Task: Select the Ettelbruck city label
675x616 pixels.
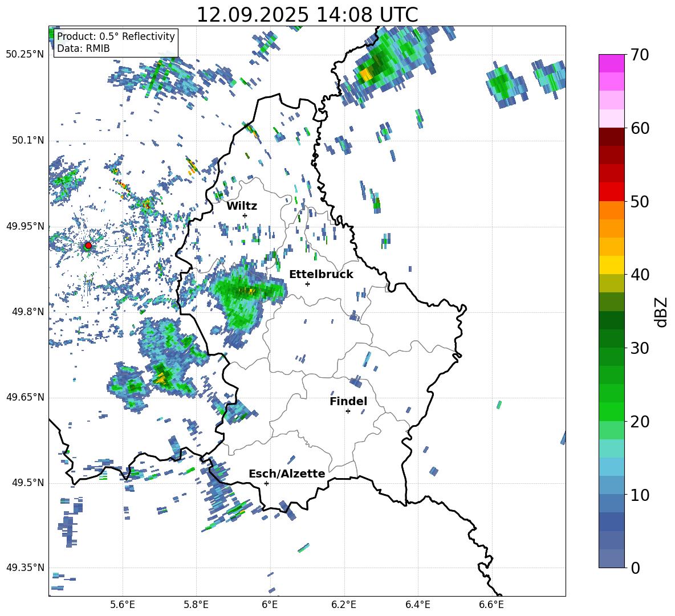Action: click(x=321, y=275)
